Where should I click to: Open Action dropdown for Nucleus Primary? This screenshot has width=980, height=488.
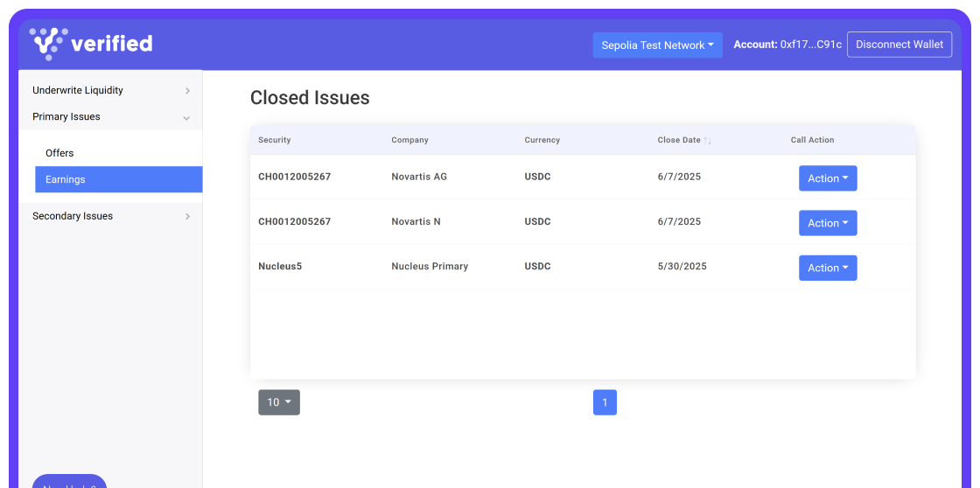[x=828, y=268]
